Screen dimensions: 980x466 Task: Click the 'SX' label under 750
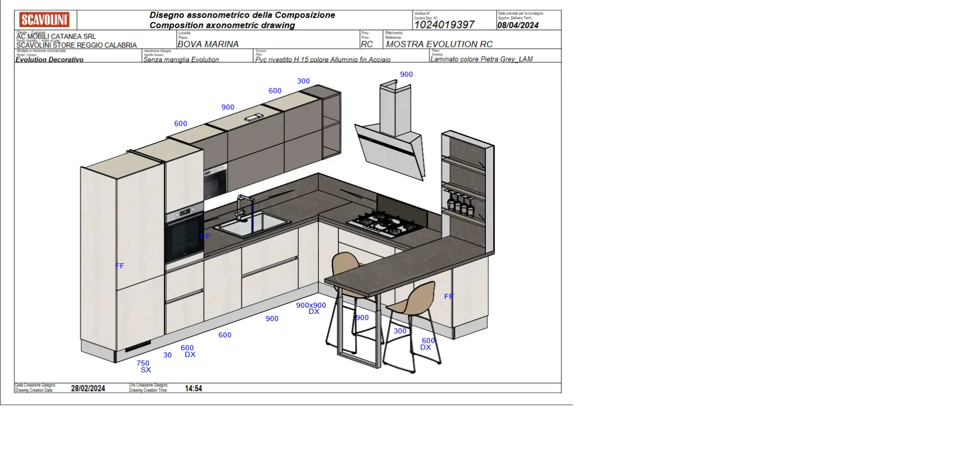coord(146,370)
